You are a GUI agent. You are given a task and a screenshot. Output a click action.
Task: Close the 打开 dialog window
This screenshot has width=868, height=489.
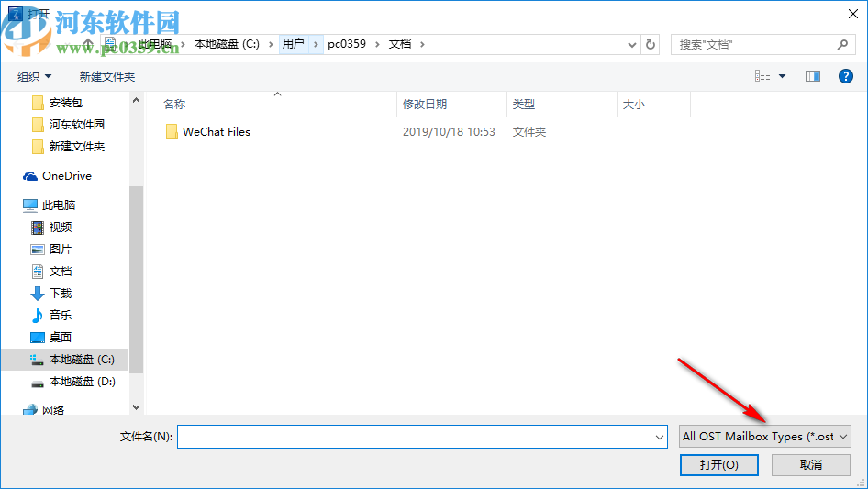click(853, 14)
